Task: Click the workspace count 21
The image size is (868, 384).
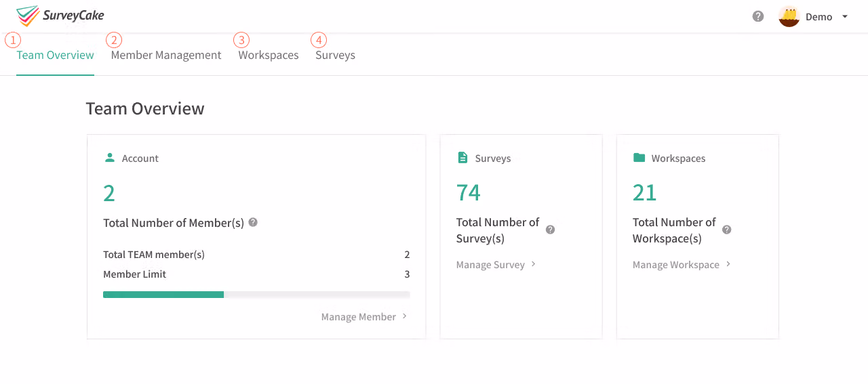Action: 645,193
